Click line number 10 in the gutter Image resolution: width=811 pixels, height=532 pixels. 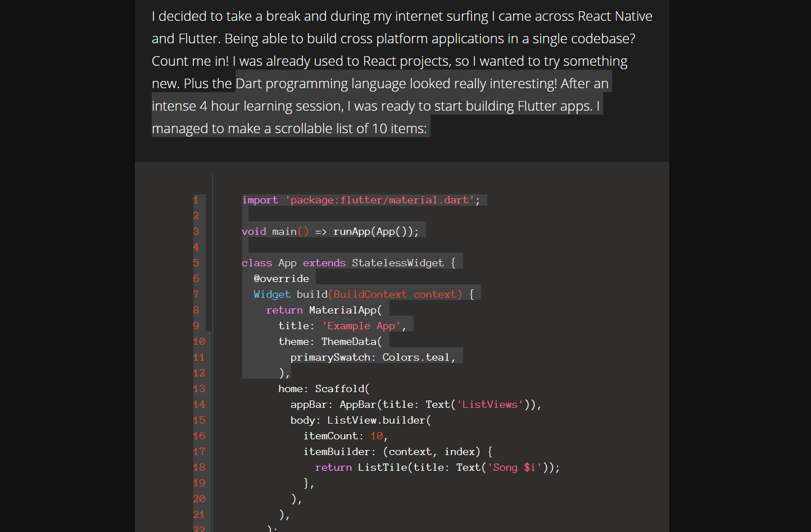pos(199,342)
